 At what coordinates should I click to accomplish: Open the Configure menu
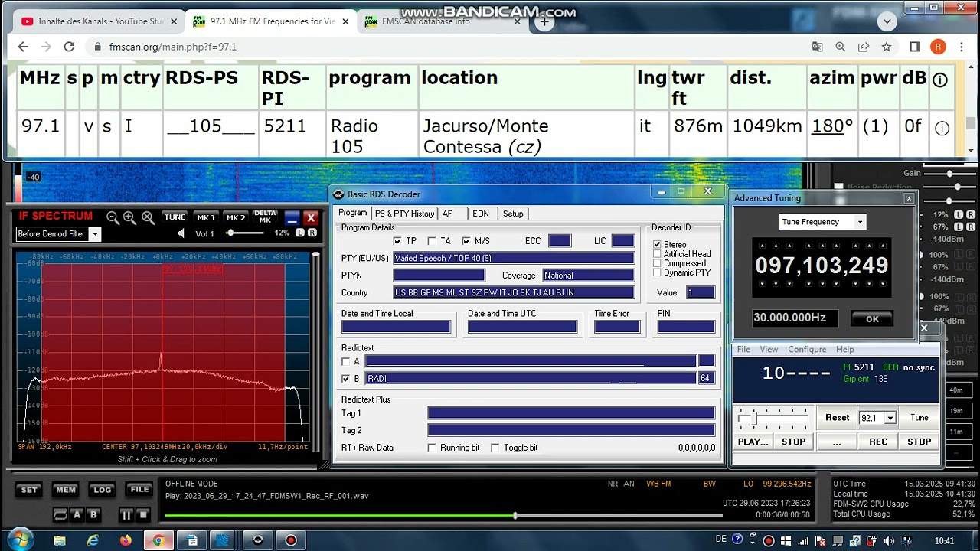807,350
